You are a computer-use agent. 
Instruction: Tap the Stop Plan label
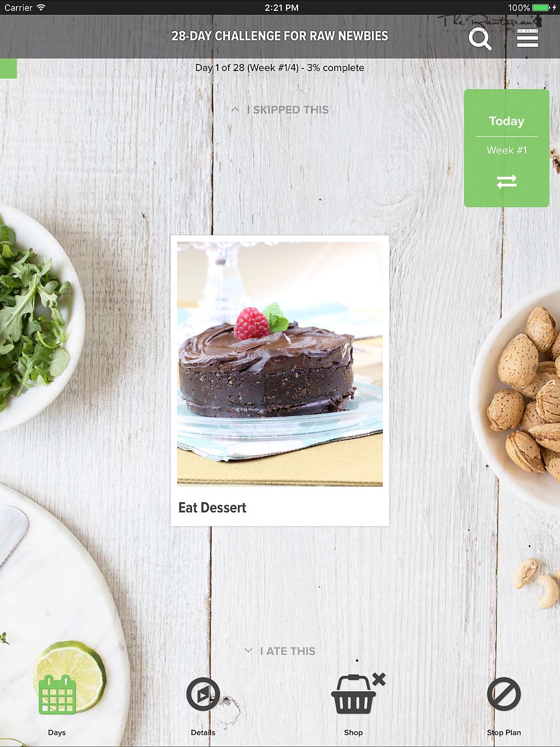point(504,733)
